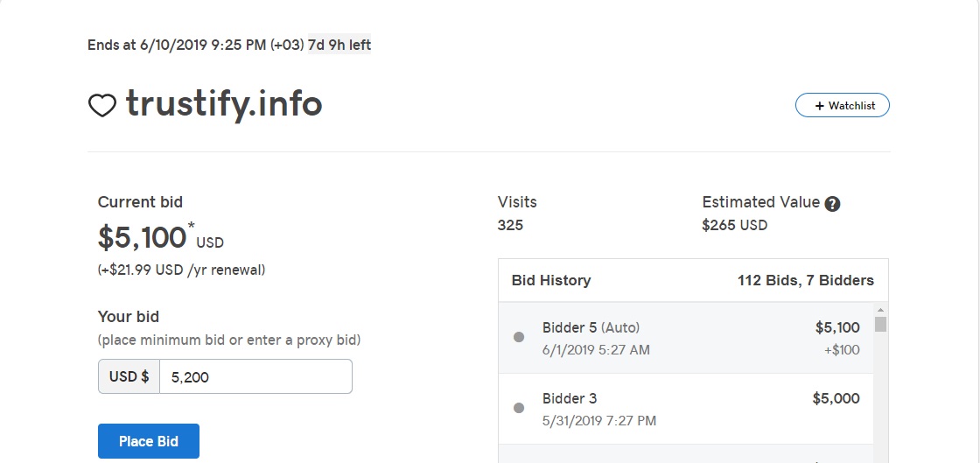Click the $5,100 current bid amount

142,237
